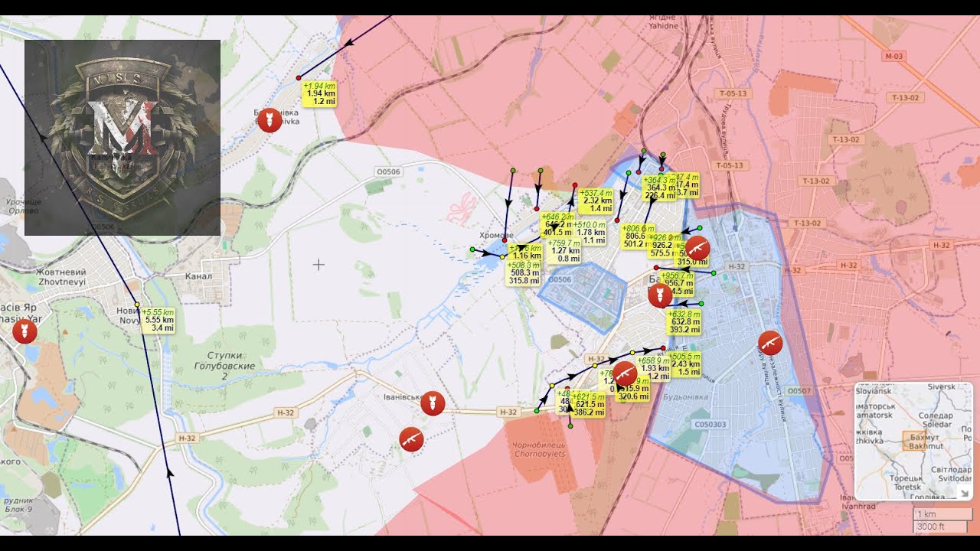The width and height of the screenshot is (980, 551).
Task: Click the O0507 road label
Action: coord(799,391)
